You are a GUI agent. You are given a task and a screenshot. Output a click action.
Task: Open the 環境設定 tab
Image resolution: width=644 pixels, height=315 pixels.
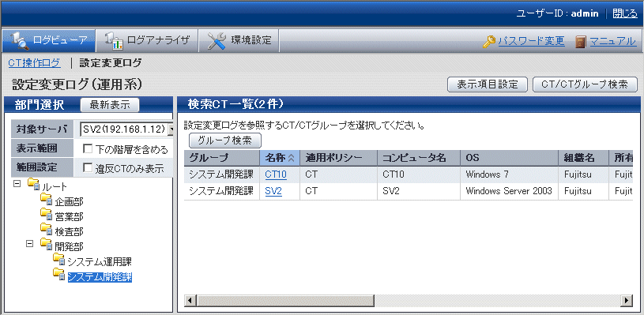coord(239,40)
